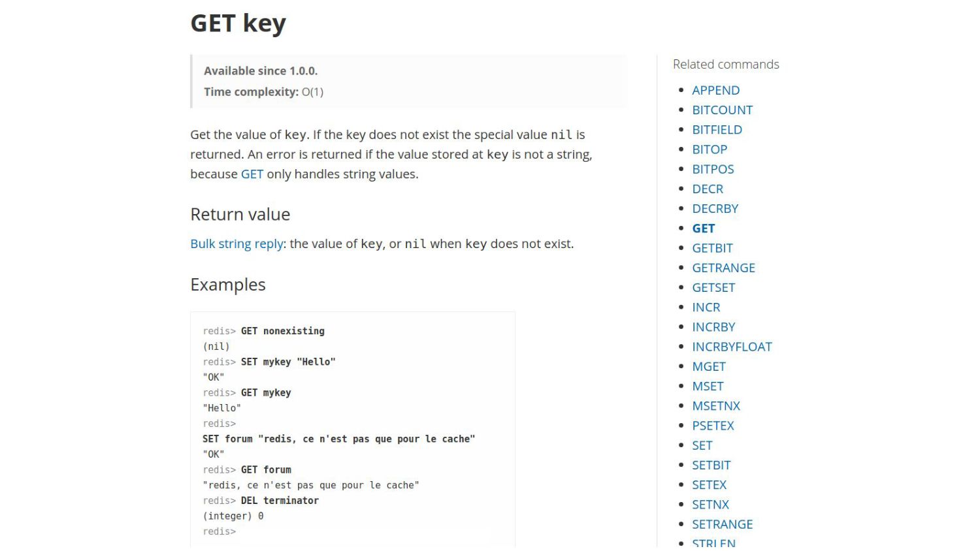Navigate to the MSETNX command
The height and width of the screenshot is (551, 980).
[716, 405]
